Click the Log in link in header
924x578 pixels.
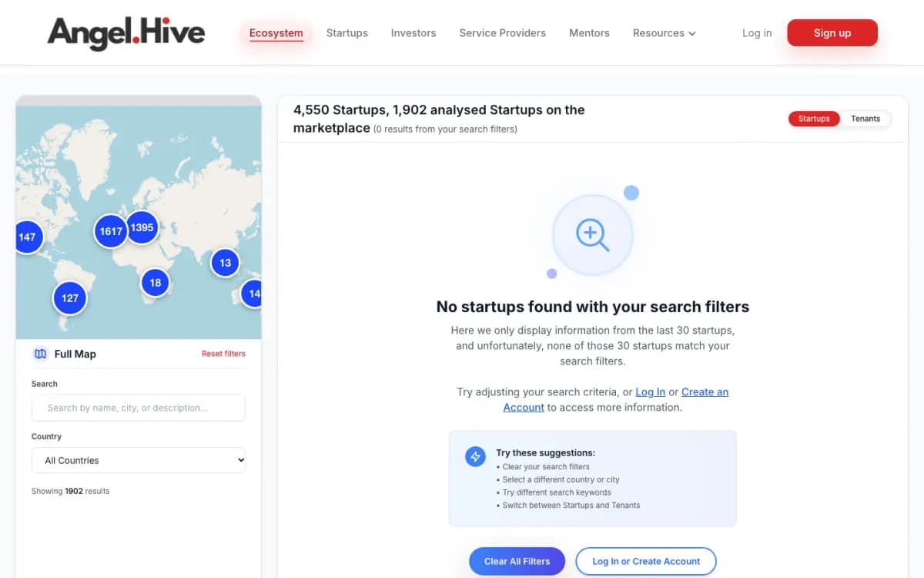point(757,33)
